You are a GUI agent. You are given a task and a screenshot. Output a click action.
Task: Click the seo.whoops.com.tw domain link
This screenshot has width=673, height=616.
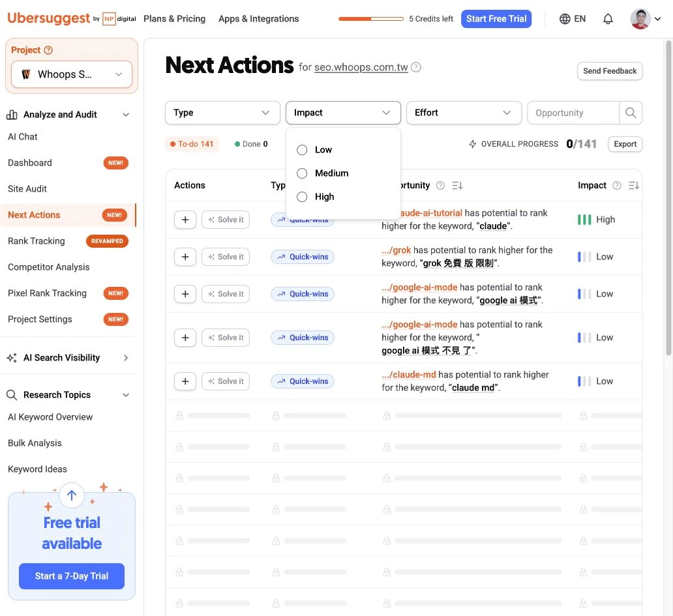click(x=361, y=67)
